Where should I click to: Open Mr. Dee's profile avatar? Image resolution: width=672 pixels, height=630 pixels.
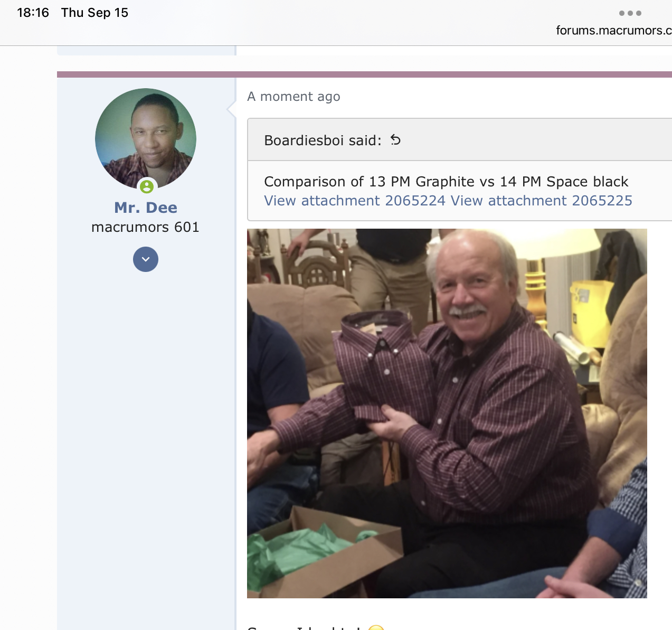(146, 139)
